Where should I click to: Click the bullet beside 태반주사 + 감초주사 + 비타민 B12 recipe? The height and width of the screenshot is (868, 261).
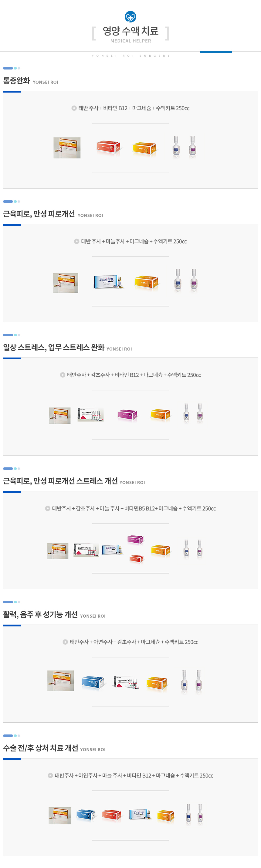62,375
